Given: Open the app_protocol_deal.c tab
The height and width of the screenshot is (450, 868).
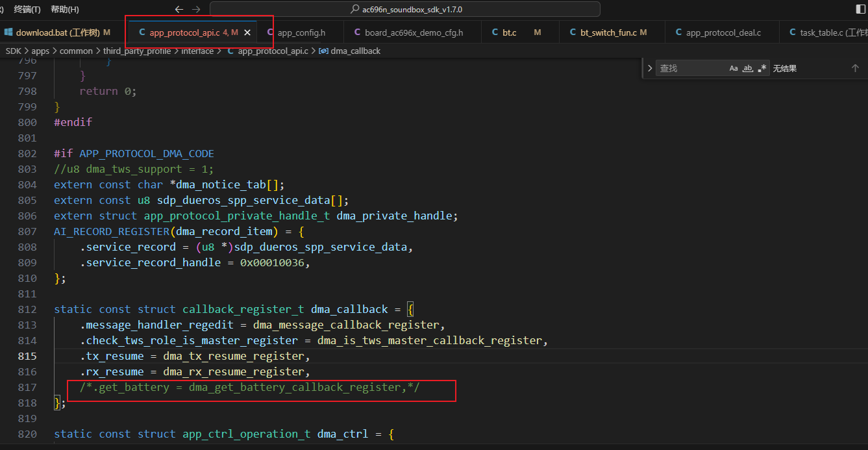Looking at the screenshot, I should [721, 32].
